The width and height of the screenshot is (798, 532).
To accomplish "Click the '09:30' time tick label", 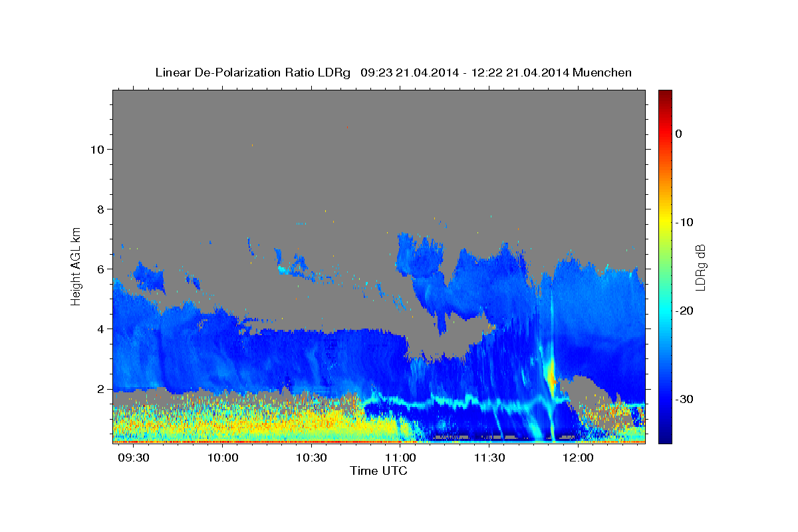I will (135, 458).
